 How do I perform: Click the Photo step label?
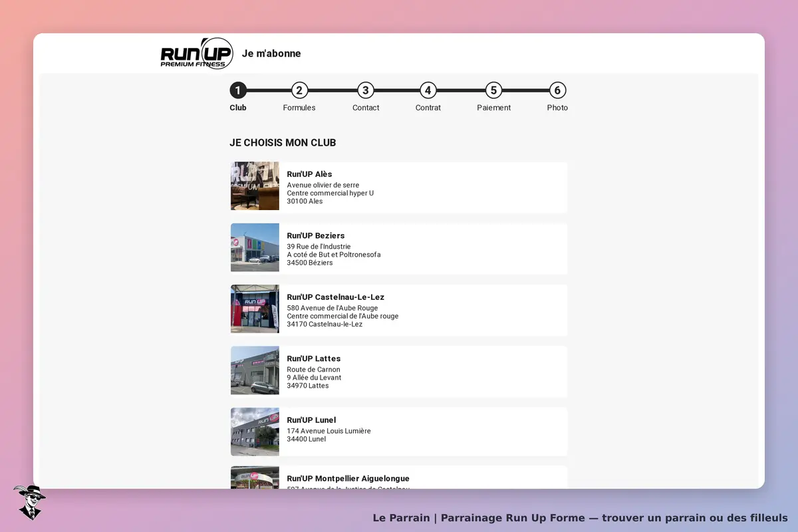tap(557, 108)
